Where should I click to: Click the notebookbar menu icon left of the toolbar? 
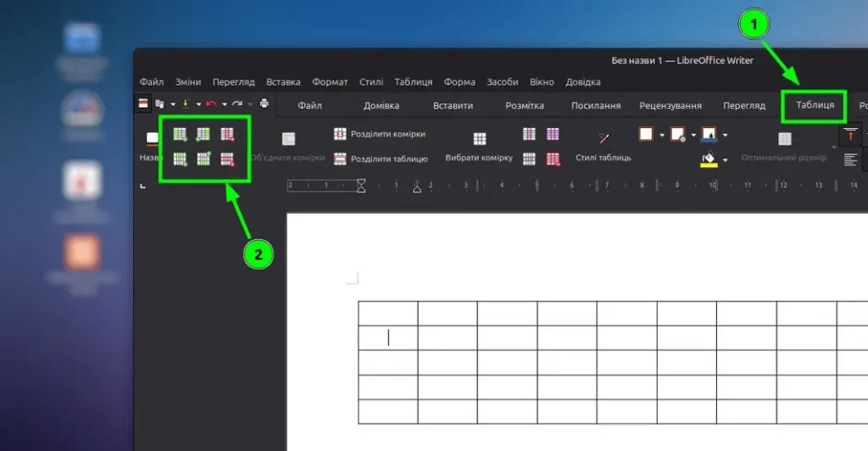click(142, 103)
